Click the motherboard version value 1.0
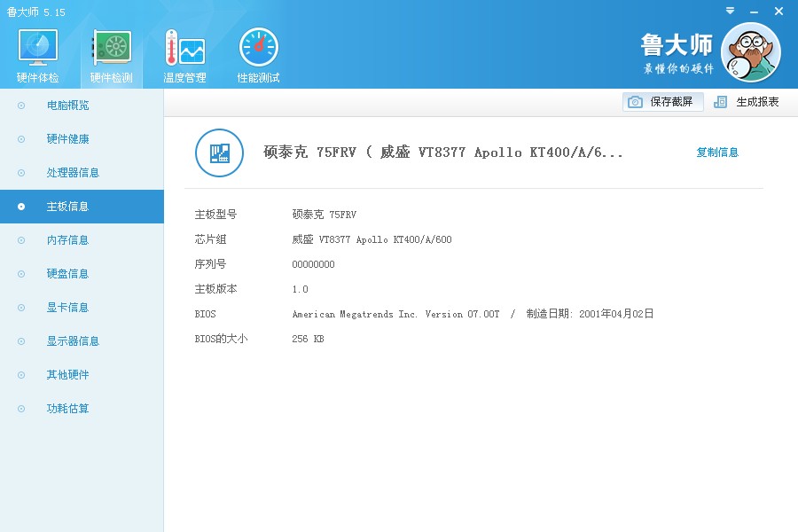The image size is (798, 532). [x=300, y=289]
